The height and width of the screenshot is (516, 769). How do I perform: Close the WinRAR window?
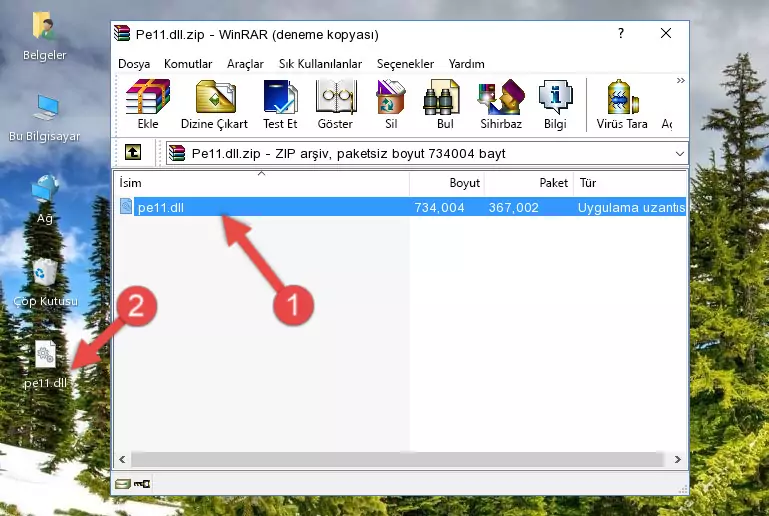pos(666,33)
